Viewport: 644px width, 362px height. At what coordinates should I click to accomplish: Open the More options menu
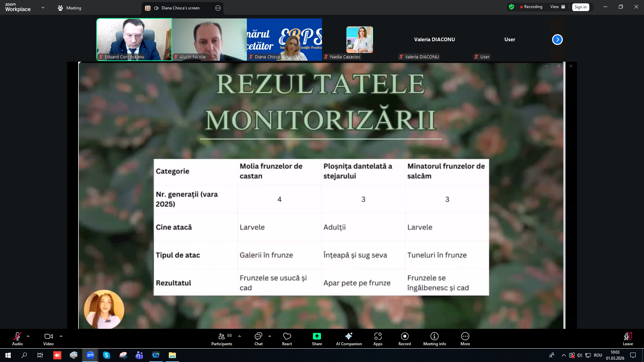465,338
